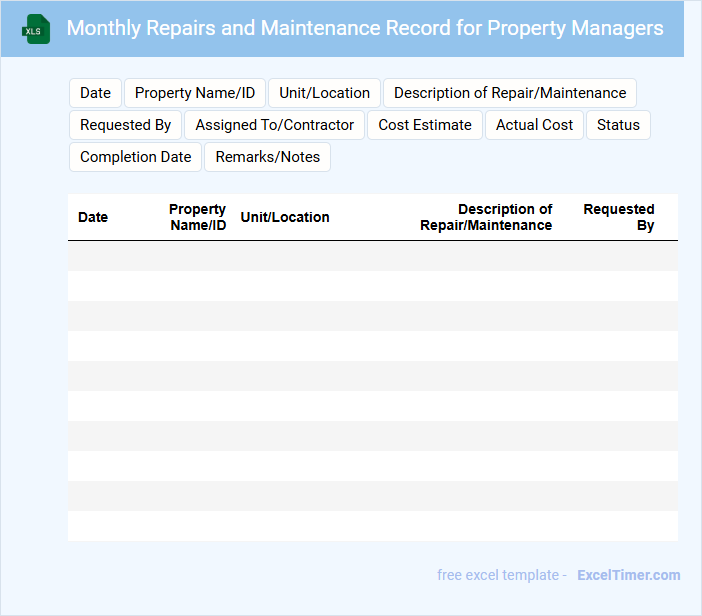Click the Completion Date tag
Image resolution: width=702 pixels, height=616 pixels.
135,157
